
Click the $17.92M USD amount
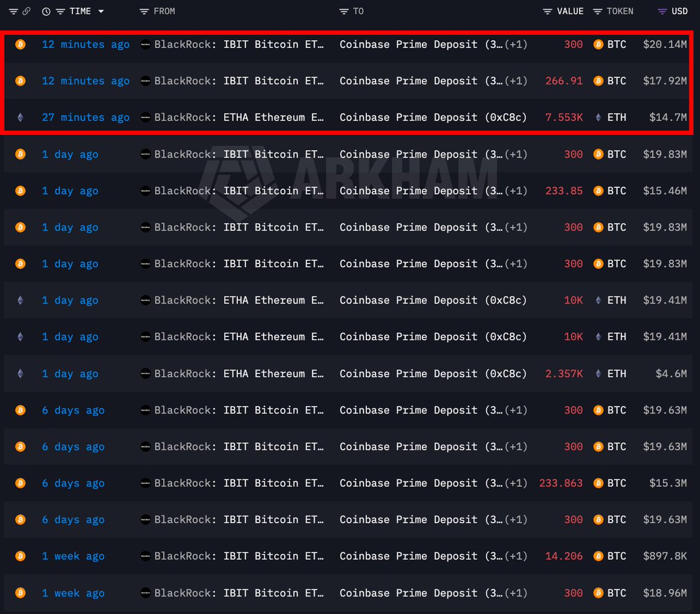point(665,81)
